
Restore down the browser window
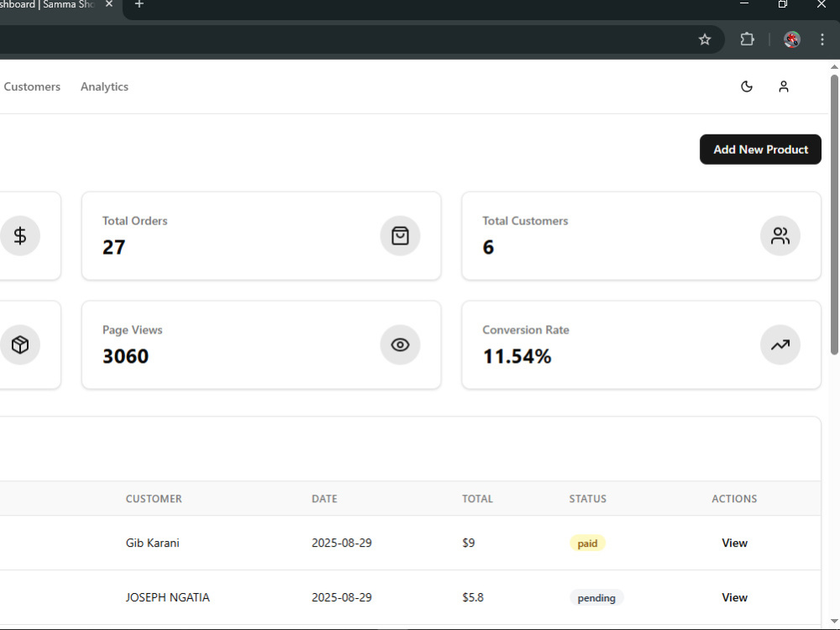(783, 4)
